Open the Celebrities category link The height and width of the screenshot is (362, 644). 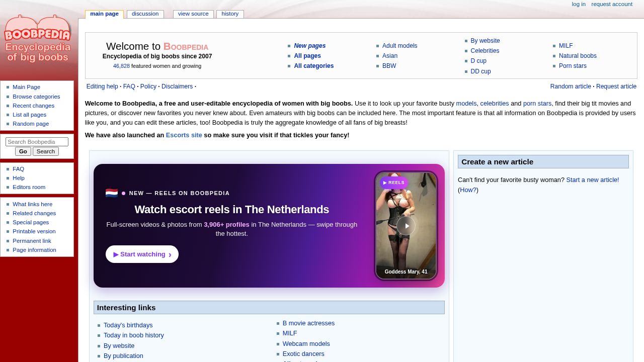point(485,51)
